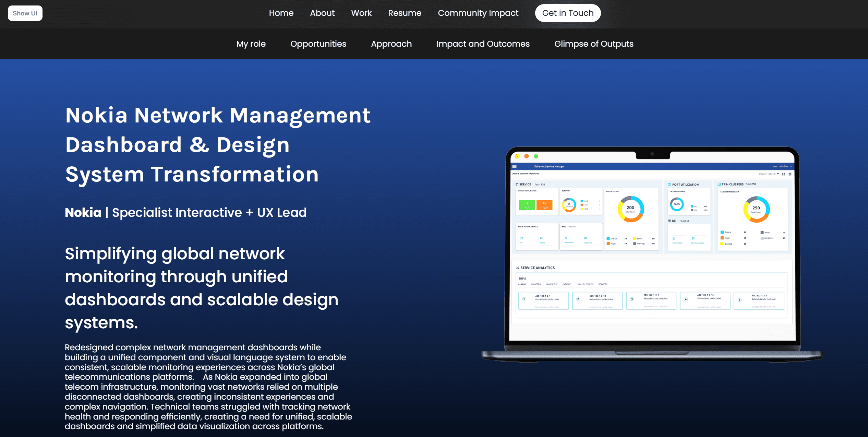The width and height of the screenshot is (868, 437).
Task: Click the Service Analytics chart icon
Action: 517,268
